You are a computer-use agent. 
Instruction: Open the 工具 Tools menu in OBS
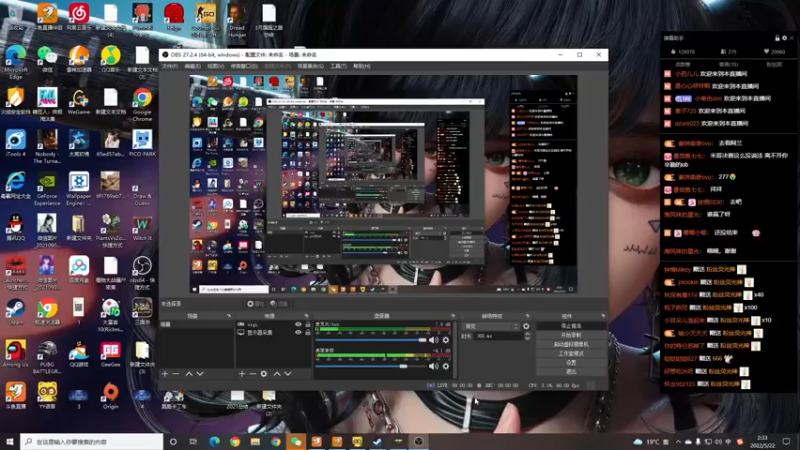click(x=338, y=66)
